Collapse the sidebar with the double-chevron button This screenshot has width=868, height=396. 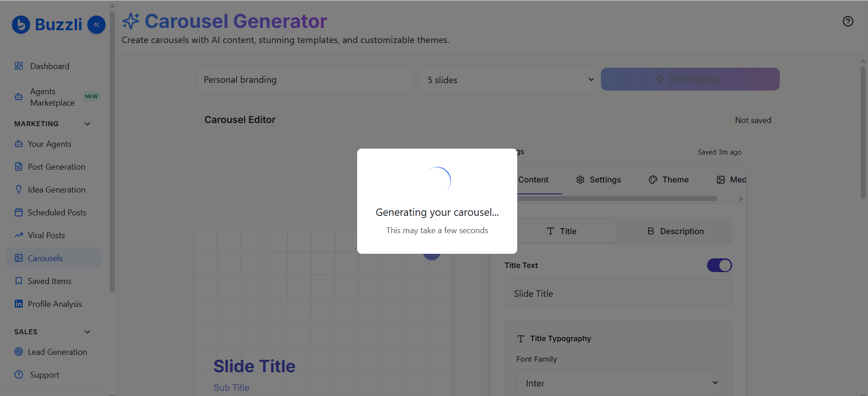[96, 25]
